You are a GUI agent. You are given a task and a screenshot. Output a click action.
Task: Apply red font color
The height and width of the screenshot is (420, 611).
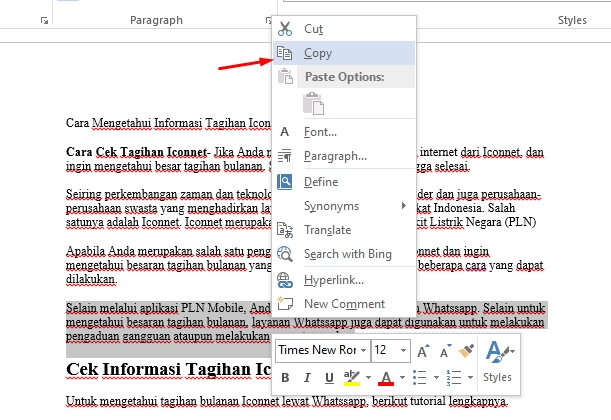386,377
